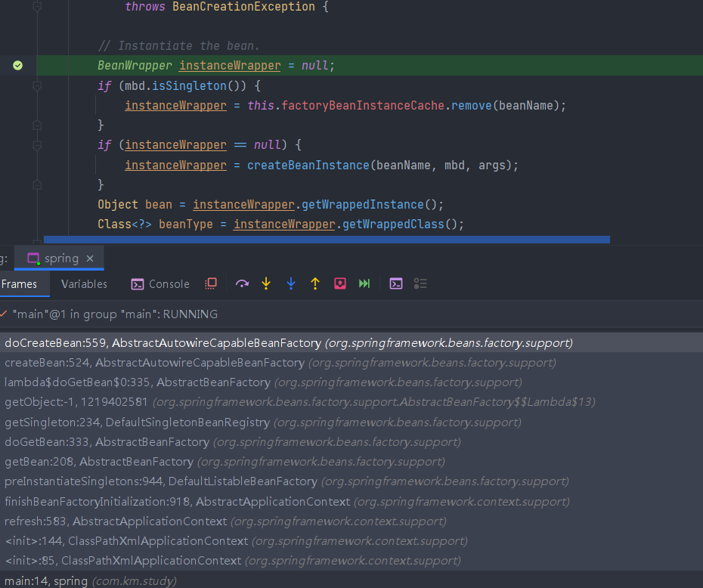The height and width of the screenshot is (588, 703).
Task: Click the Force Step Into blue arrow
Action: [291, 283]
